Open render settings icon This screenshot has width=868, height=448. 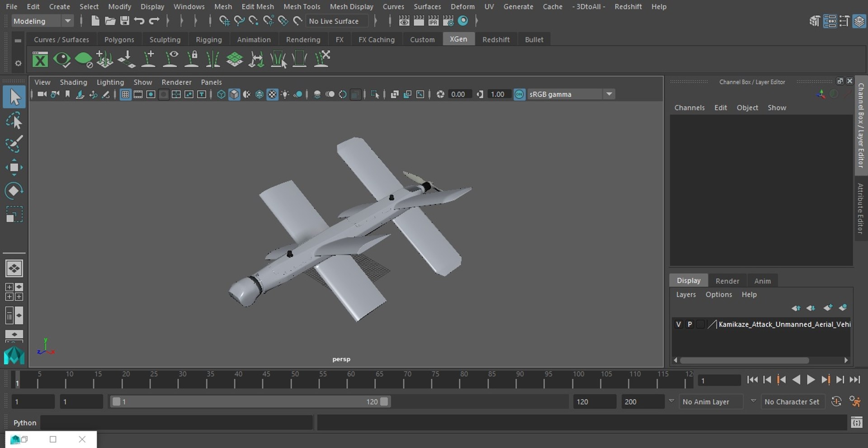448,21
